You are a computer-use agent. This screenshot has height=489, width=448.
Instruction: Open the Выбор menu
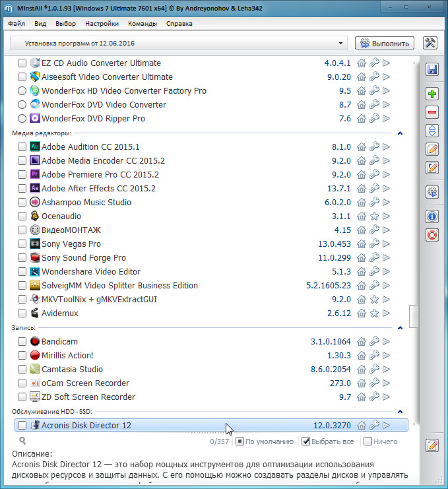point(65,23)
